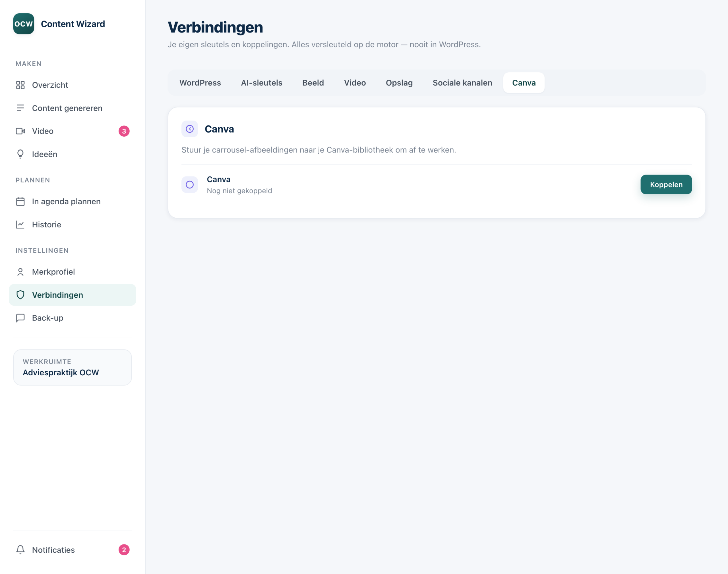
Task: Click the Merkprofiel person icon
Action: click(x=20, y=271)
